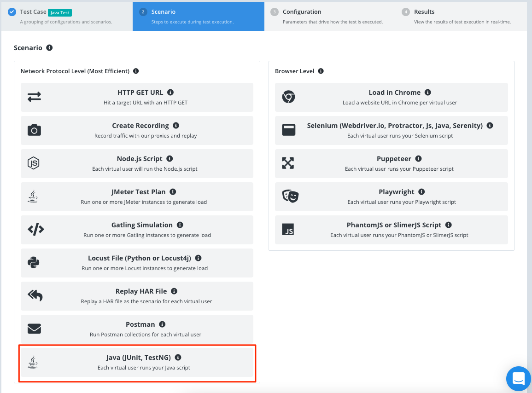
Task: Click 'Hit a target URL with an HTTP GET'
Action: coord(146,103)
